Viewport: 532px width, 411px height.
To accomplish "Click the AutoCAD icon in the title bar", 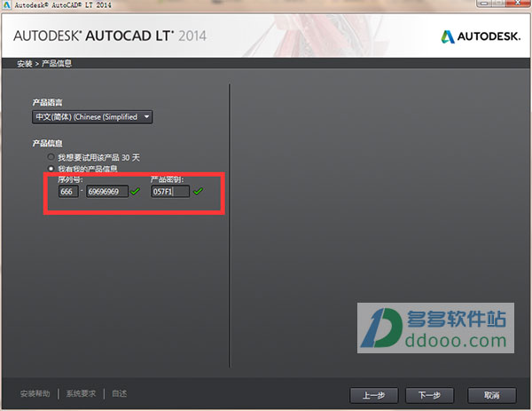I will (7, 4).
